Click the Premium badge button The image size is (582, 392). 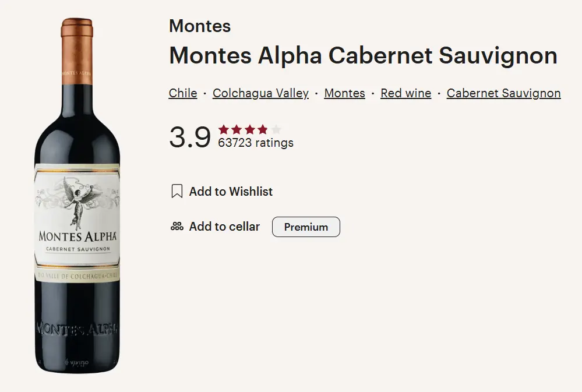click(306, 227)
